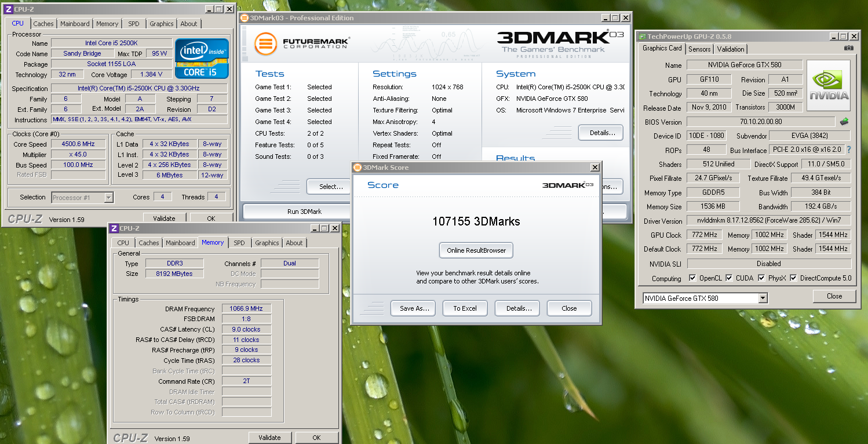The width and height of the screenshot is (868, 444).
Task: Click the '192.4 GB/s' Bandwidth value
Action: point(821,206)
